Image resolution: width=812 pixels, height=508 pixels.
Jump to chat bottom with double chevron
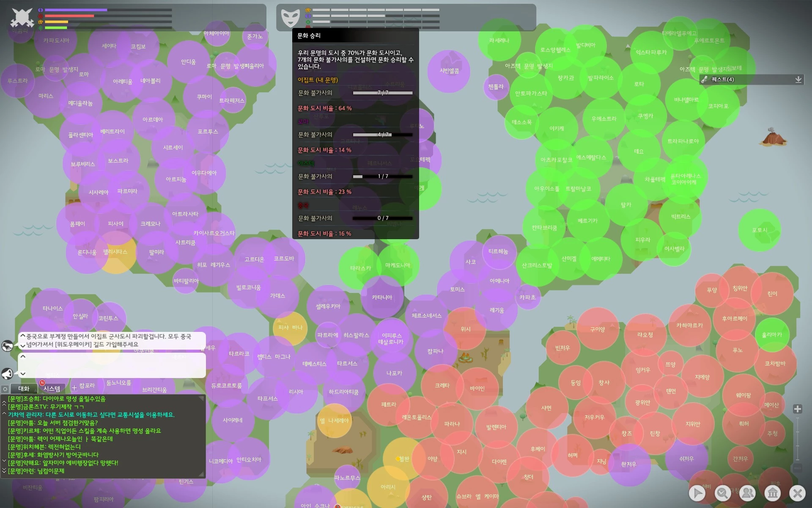tap(4, 471)
